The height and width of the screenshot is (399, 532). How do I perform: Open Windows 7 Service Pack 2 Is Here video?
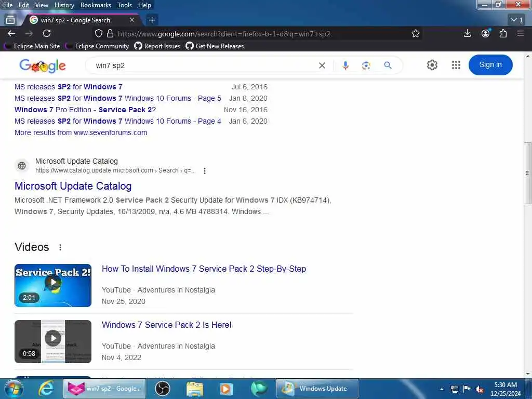[167, 325]
